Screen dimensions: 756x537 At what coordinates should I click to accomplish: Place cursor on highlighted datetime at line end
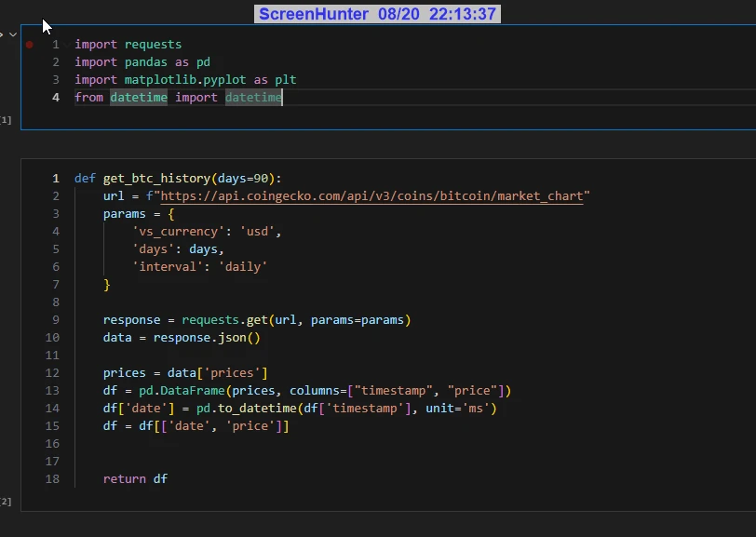coord(252,98)
